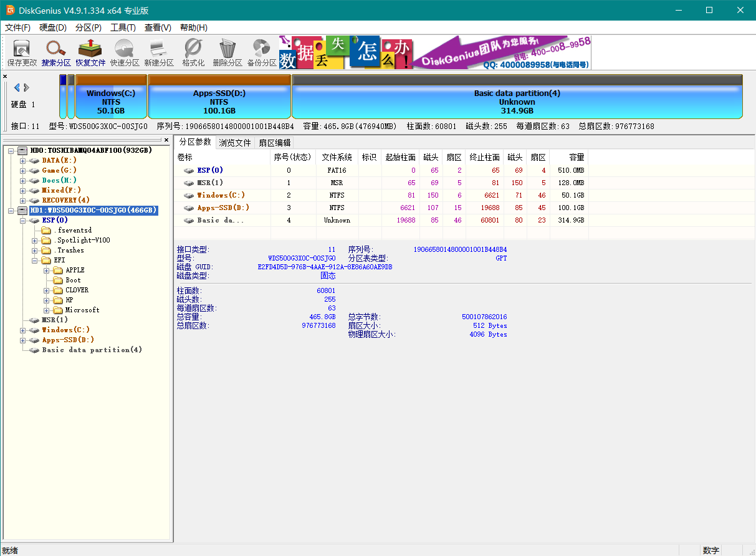
Task: Click the Backup Partition (备份分区) icon
Action: tap(262, 52)
